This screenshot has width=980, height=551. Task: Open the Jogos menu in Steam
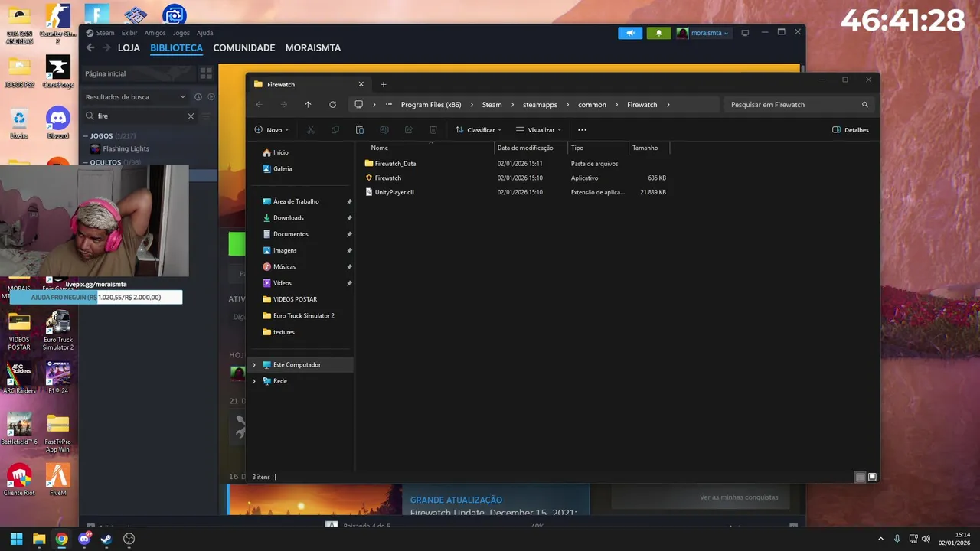(x=181, y=33)
